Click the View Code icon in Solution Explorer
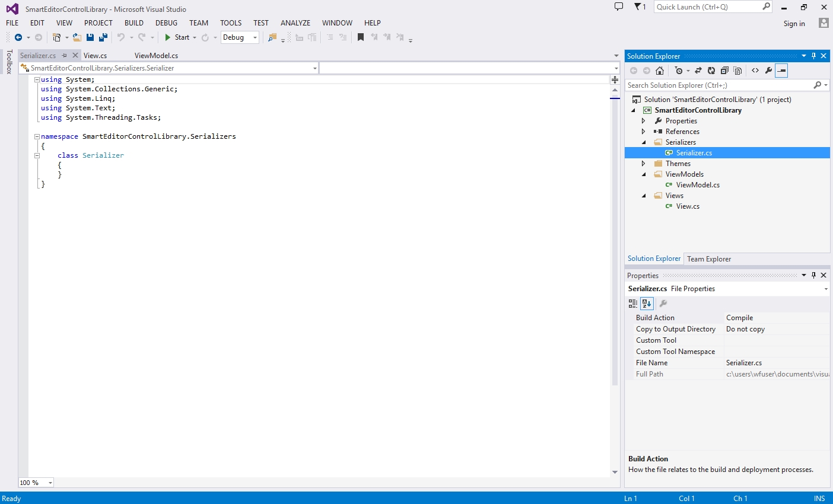 pos(755,71)
